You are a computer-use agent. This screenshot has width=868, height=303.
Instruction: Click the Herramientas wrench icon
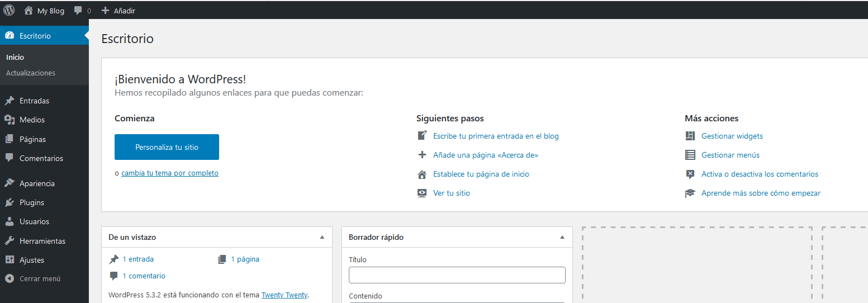coord(10,241)
